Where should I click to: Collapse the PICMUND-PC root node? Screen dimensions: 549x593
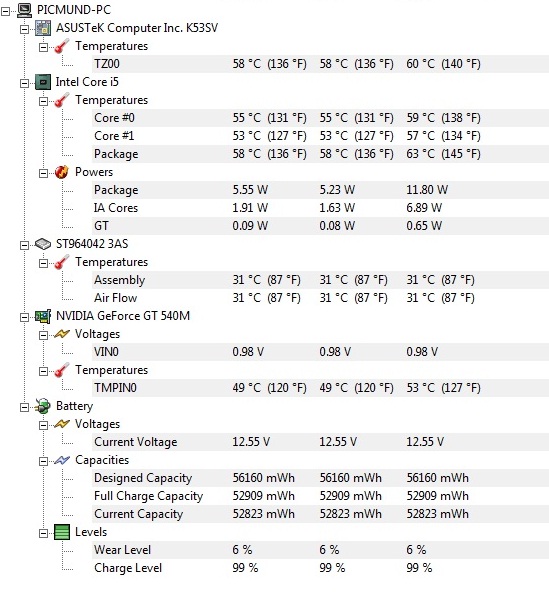pos(5,12)
